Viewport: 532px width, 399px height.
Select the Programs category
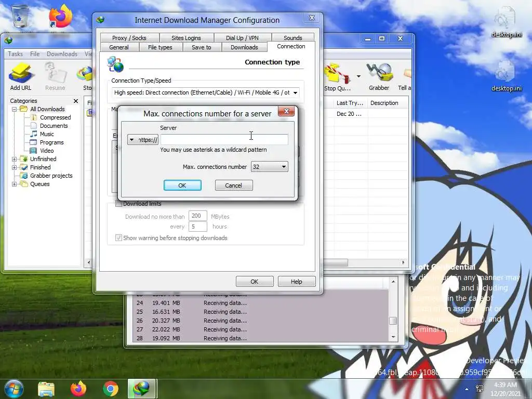pyautogui.click(x=51, y=142)
